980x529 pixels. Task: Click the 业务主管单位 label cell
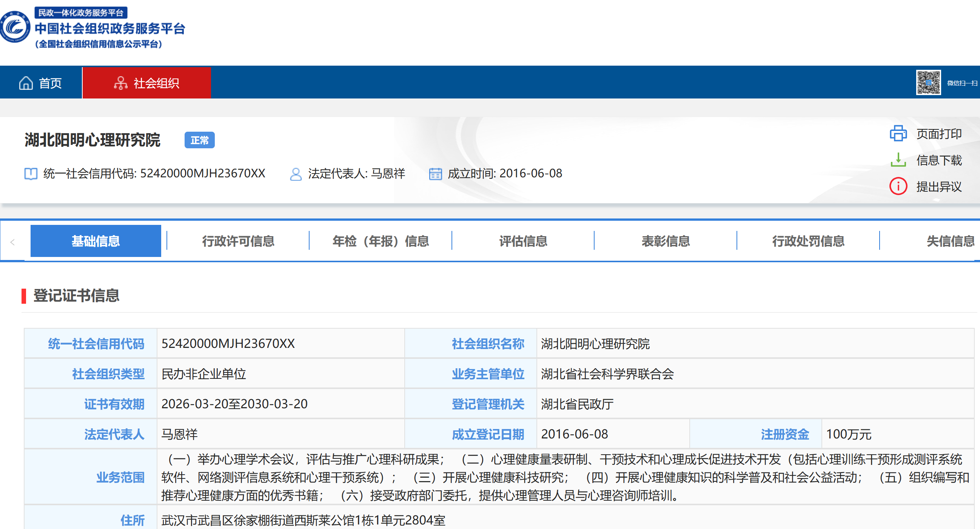click(471, 374)
